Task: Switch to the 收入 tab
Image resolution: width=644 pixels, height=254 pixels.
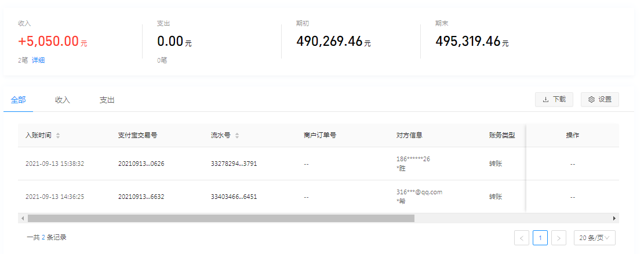Action: (x=63, y=100)
